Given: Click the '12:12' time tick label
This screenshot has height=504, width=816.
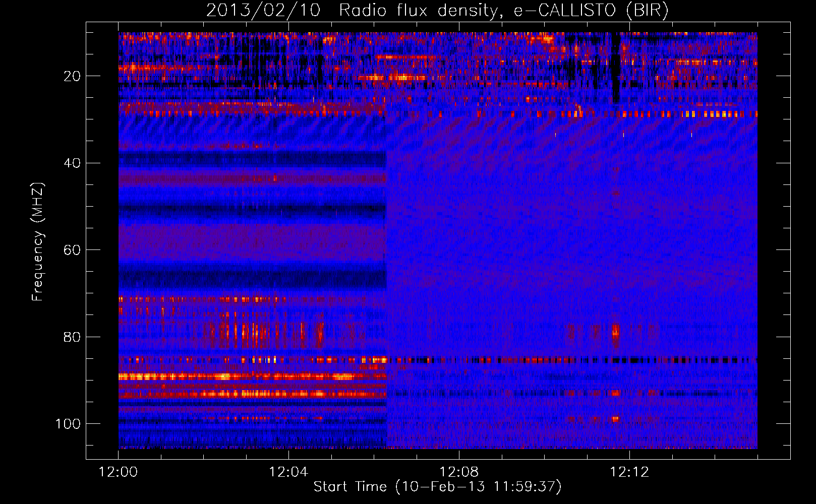Looking at the screenshot, I should click(629, 472).
